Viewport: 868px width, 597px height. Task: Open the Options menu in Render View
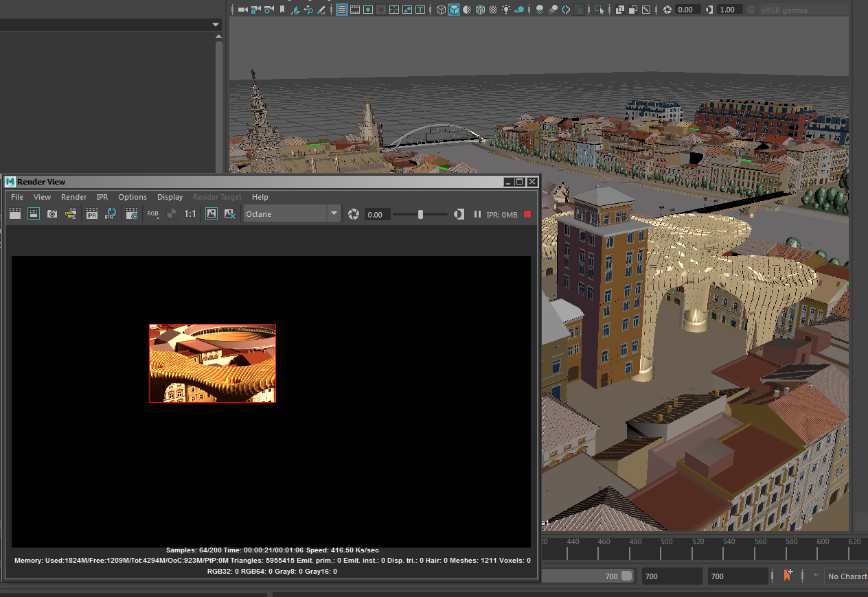[133, 197]
